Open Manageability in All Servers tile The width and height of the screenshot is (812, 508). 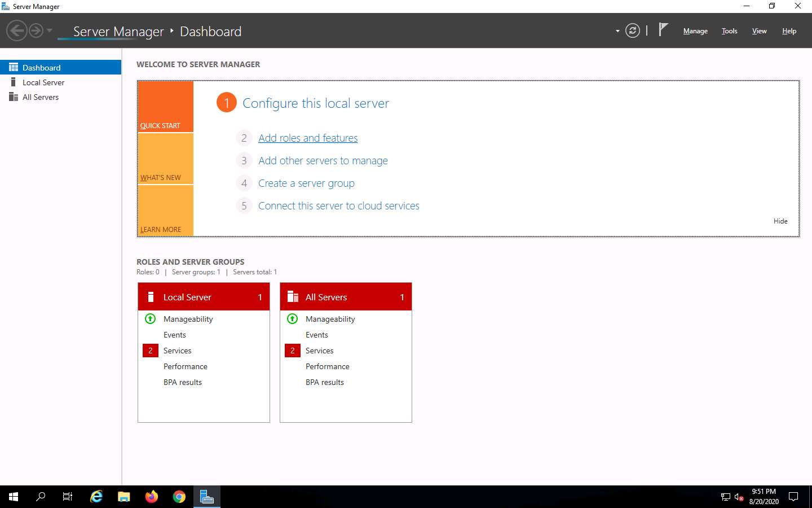click(x=330, y=319)
